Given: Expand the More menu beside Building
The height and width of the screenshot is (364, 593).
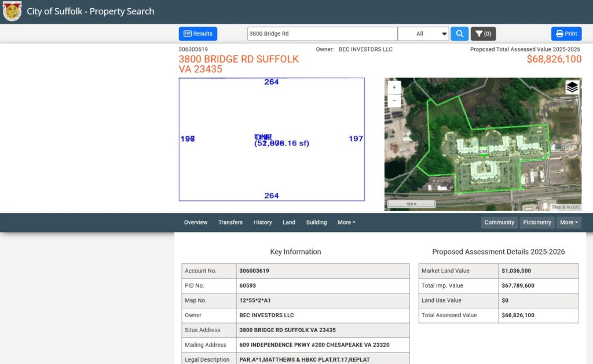Looking at the screenshot, I should 346,222.
